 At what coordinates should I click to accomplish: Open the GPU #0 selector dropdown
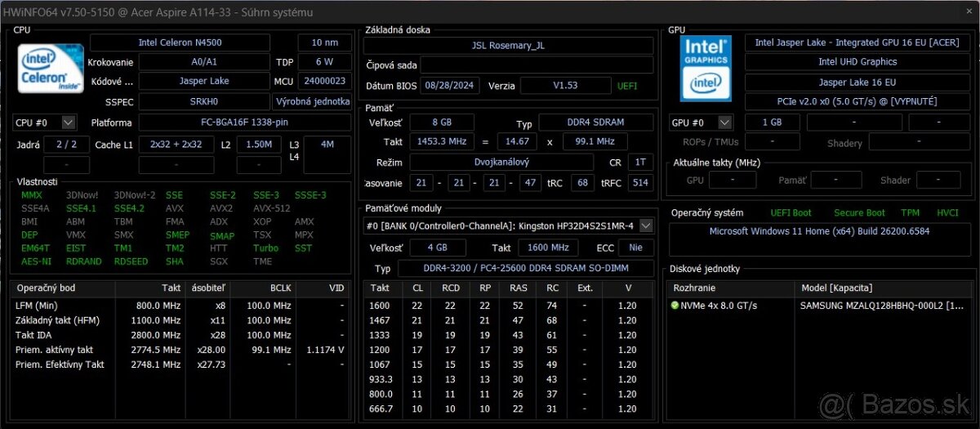[x=702, y=123]
